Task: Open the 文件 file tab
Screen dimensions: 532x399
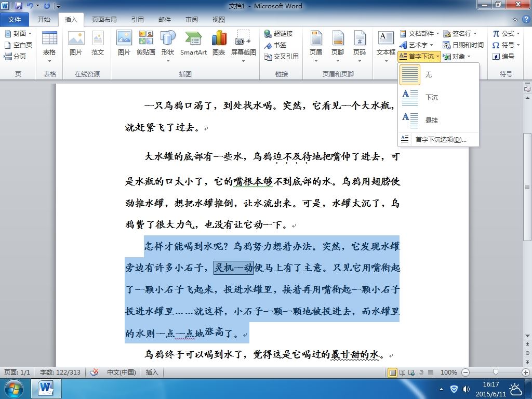Action: pos(15,19)
